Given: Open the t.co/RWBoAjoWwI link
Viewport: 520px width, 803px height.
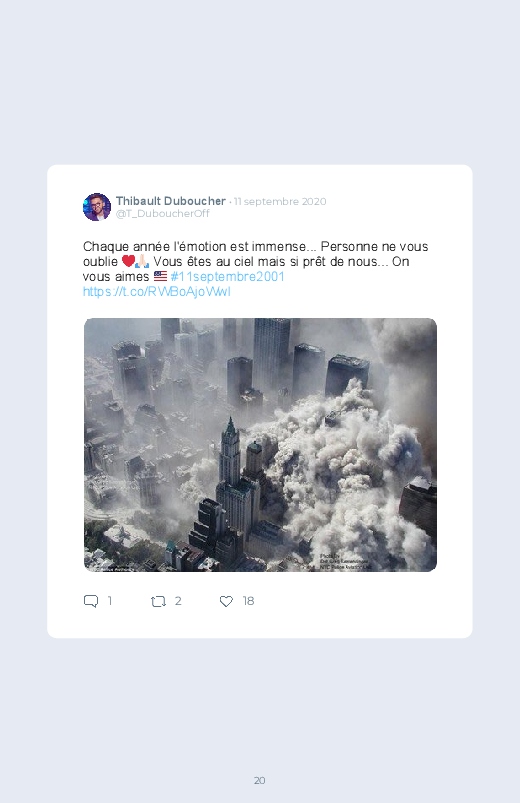Looking at the screenshot, I should (x=157, y=292).
